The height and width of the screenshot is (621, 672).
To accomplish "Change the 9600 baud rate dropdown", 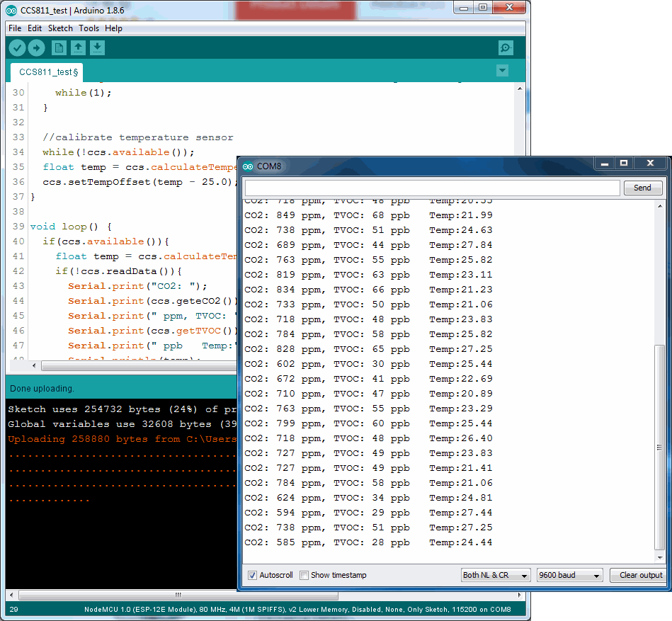I will pyautogui.click(x=569, y=575).
